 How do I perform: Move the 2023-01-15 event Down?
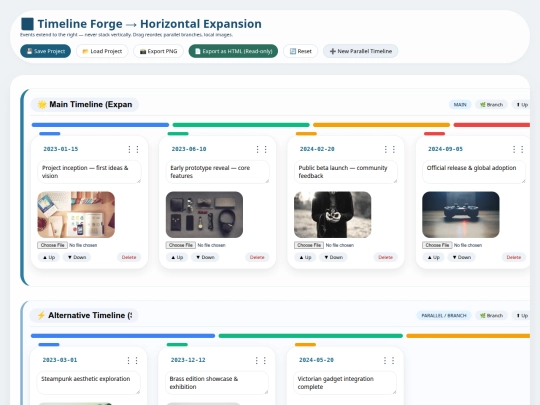tap(77, 257)
